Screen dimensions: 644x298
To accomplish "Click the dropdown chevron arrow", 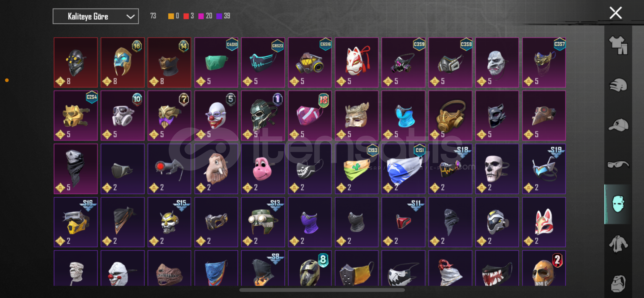I will click(130, 17).
